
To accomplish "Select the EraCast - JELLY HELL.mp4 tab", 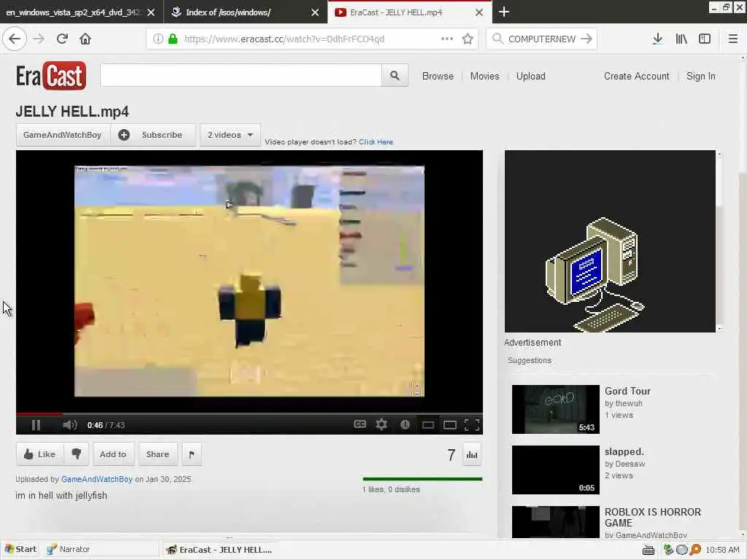I will click(396, 12).
